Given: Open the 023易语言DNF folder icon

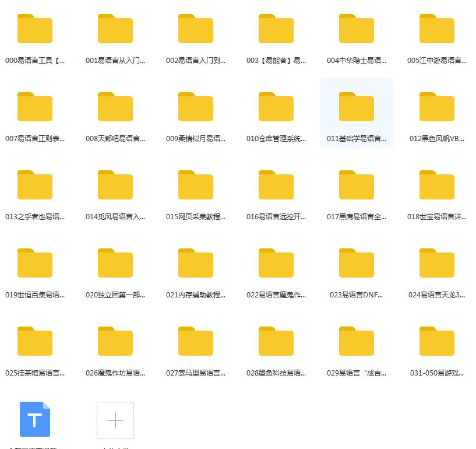Looking at the screenshot, I should [x=357, y=263].
